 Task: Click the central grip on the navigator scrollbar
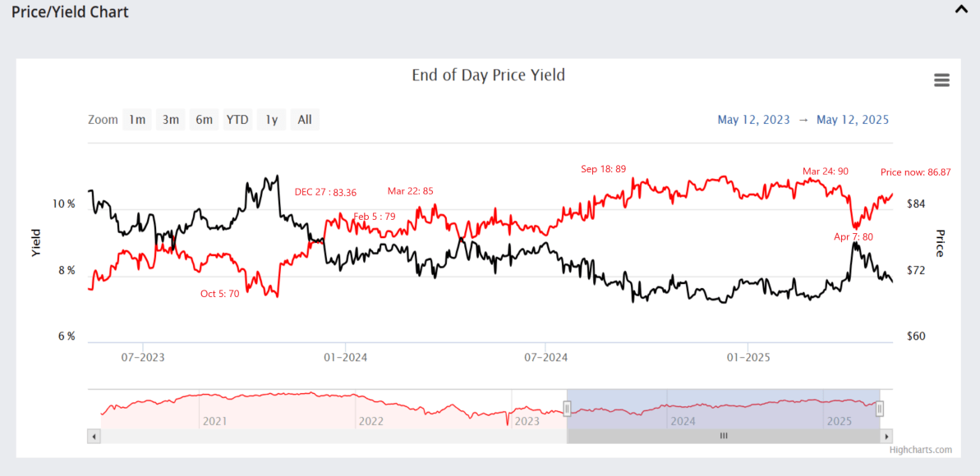[x=724, y=436]
